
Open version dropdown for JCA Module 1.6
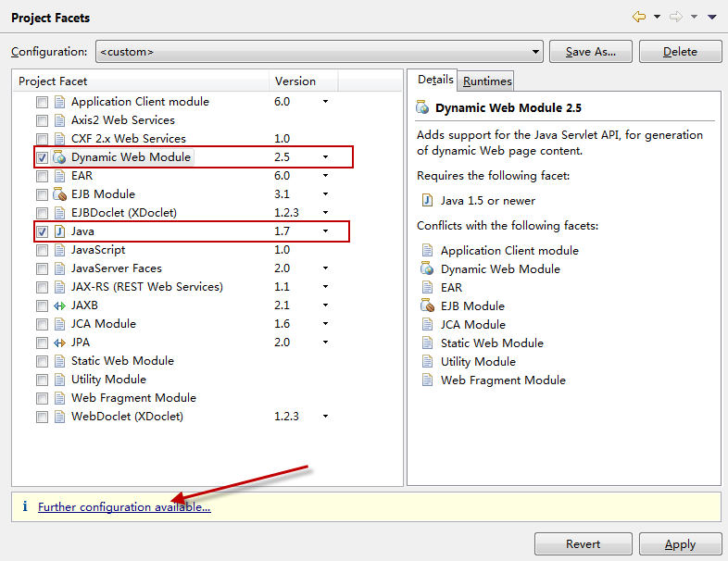[x=325, y=324]
